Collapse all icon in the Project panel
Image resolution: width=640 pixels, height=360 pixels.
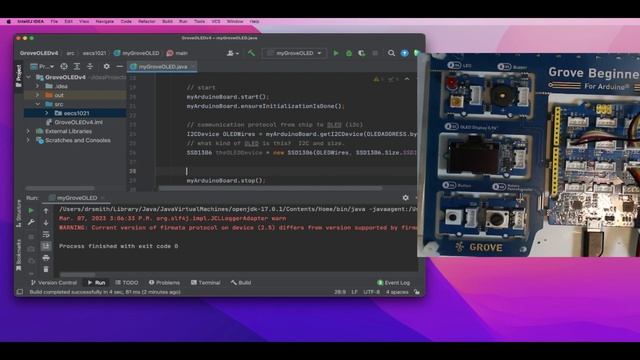pos(90,67)
